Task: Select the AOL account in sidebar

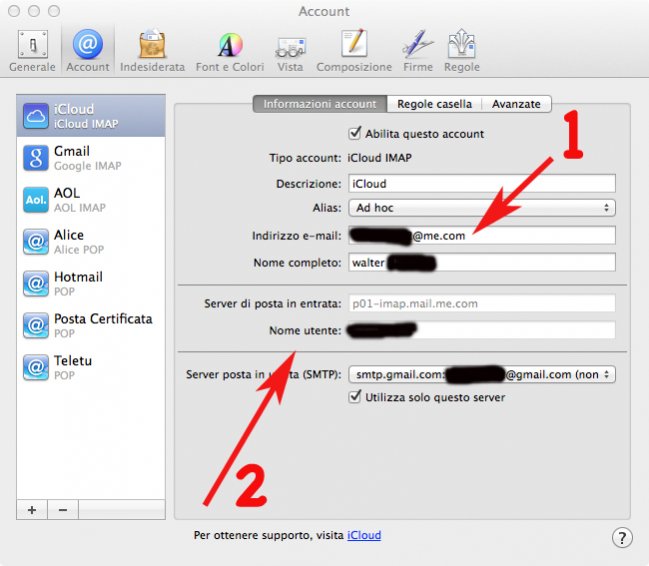Action: pos(91,200)
